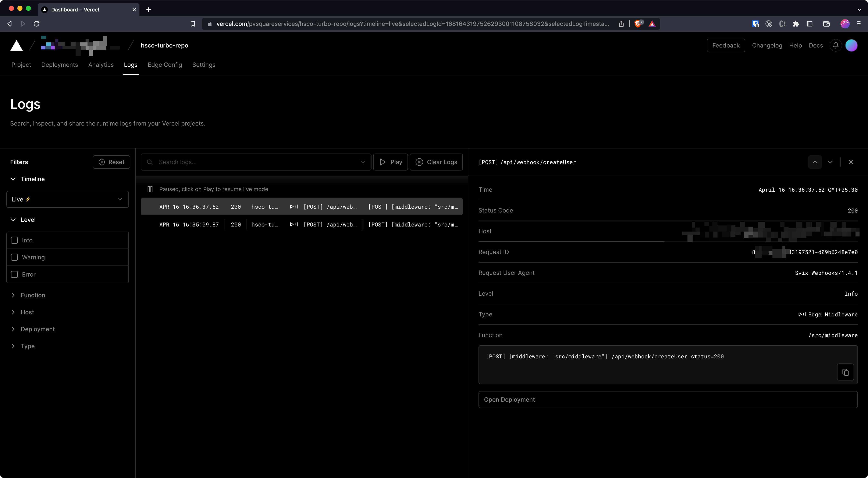Viewport: 868px width, 478px height.
Task: Enable the Info level checkbox
Action: pos(14,240)
